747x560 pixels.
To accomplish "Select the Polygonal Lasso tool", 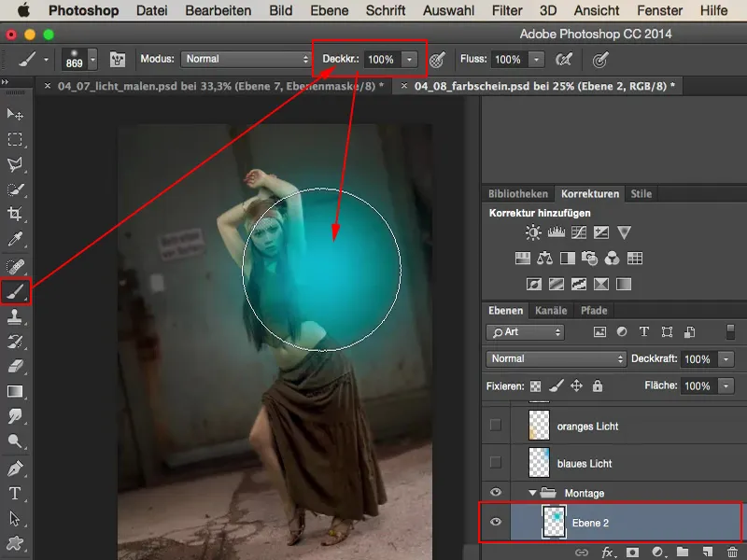I will pos(15,164).
